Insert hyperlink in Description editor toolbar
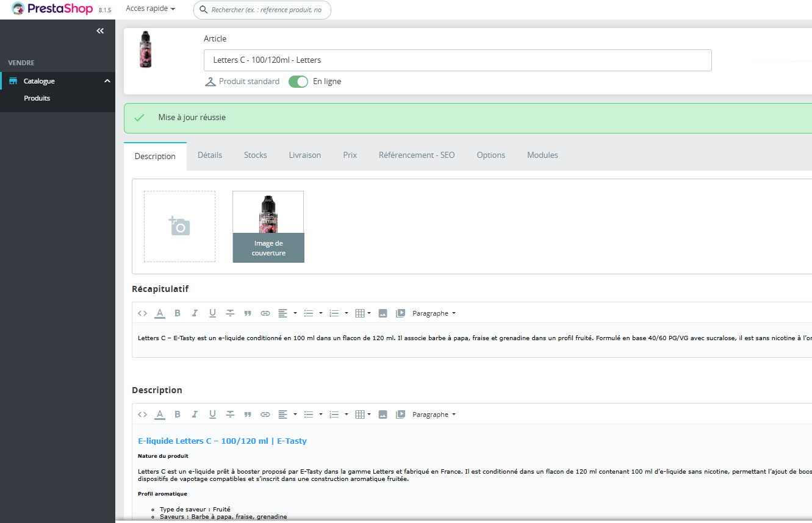The image size is (812, 523). pyautogui.click(x=265, y=414)
